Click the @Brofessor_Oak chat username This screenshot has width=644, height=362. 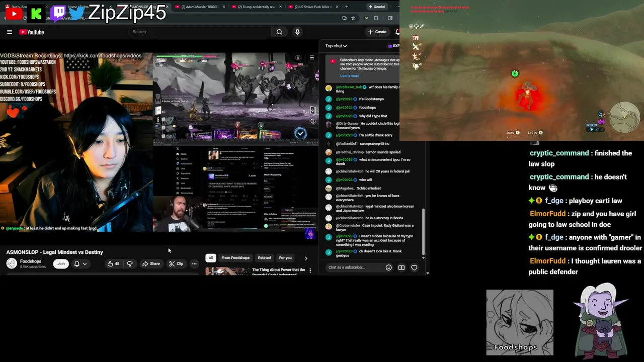(x=349, y=87)
